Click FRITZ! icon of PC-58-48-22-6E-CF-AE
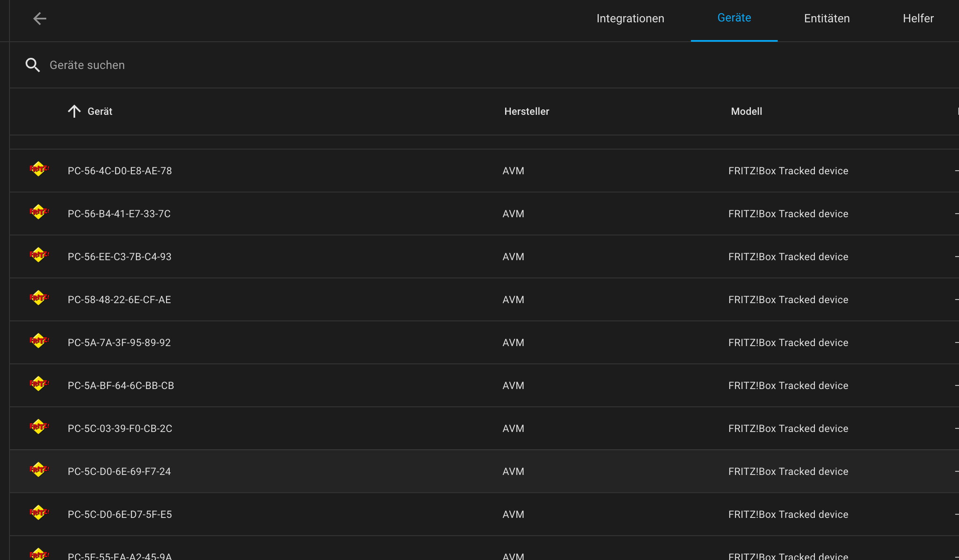The width and height of the screenshot is (959, 560). tap(39, 298)
